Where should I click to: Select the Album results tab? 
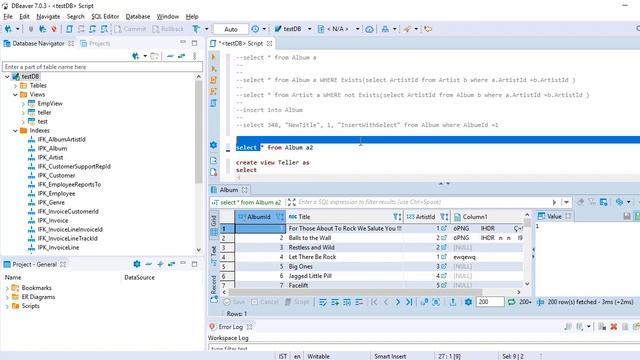(229, 190)
